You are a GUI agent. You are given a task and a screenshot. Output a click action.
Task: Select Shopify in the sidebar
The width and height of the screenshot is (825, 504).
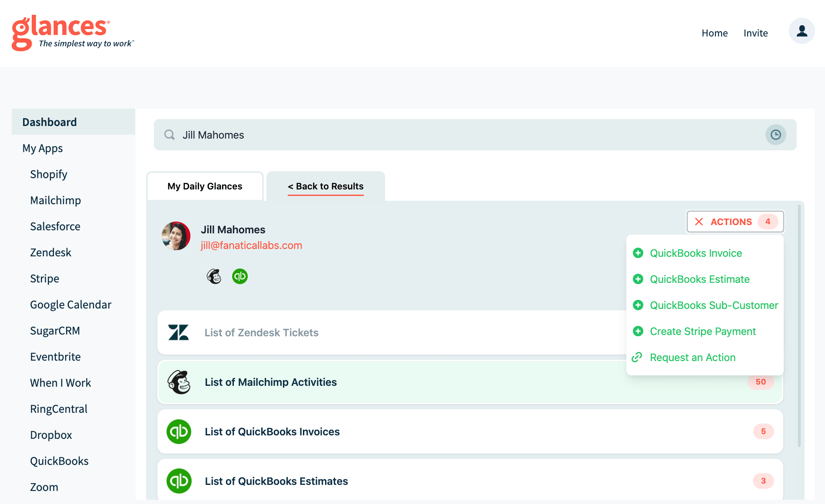coord(49,174)
